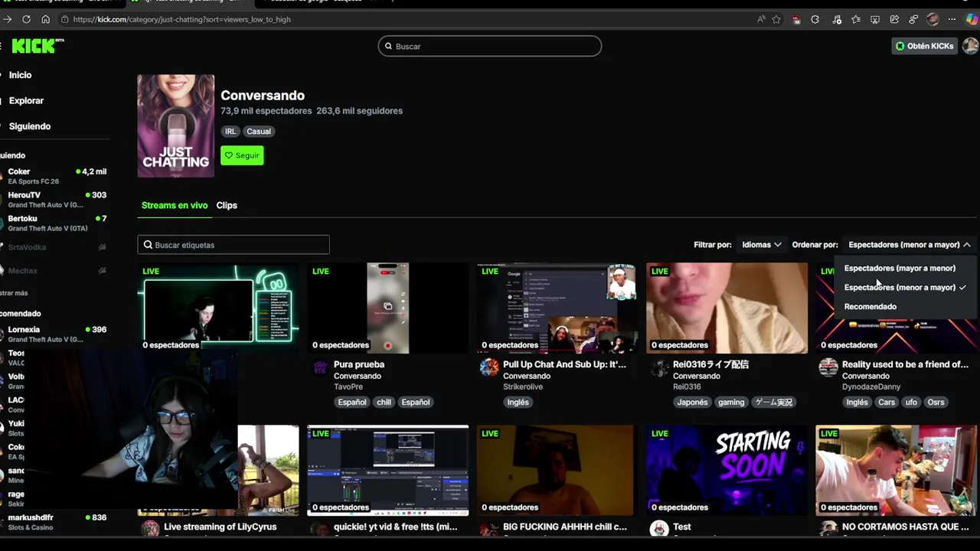This screenshot has width=980, height=551.
Task: Click Rei0316 channel avatar
Action: (x=659, y=367)
